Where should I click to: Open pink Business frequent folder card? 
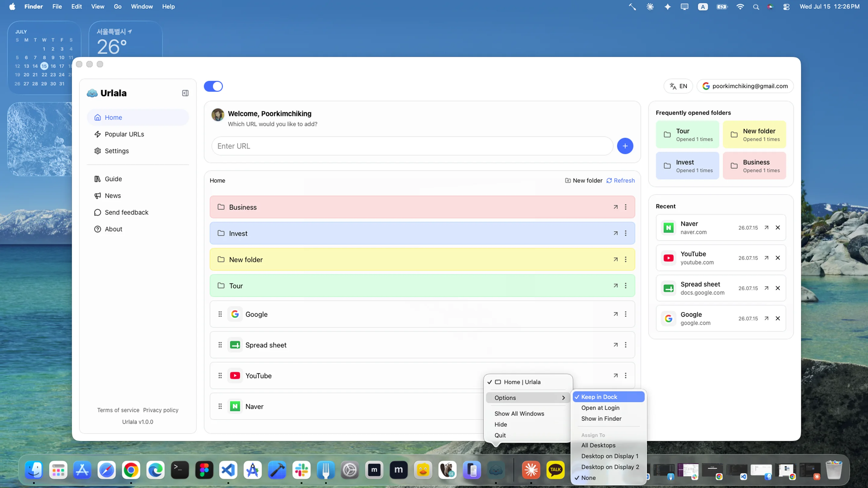point(754,166)
